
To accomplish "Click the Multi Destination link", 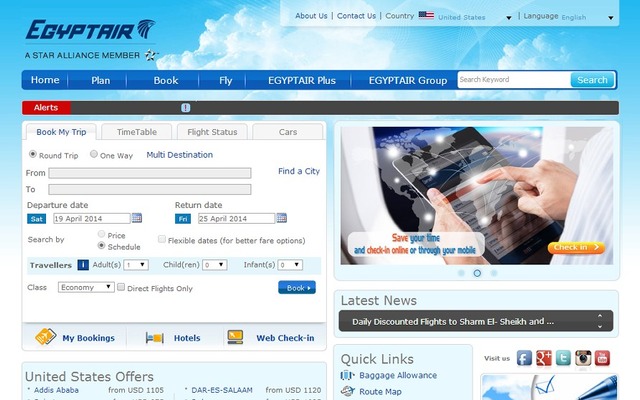I will [180, 155].
